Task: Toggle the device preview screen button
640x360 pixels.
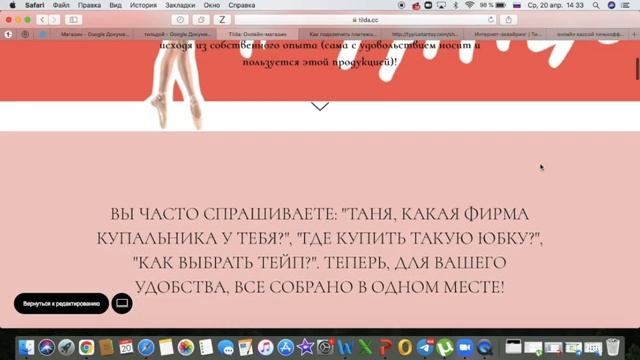Action: click(x=122, y=303)
